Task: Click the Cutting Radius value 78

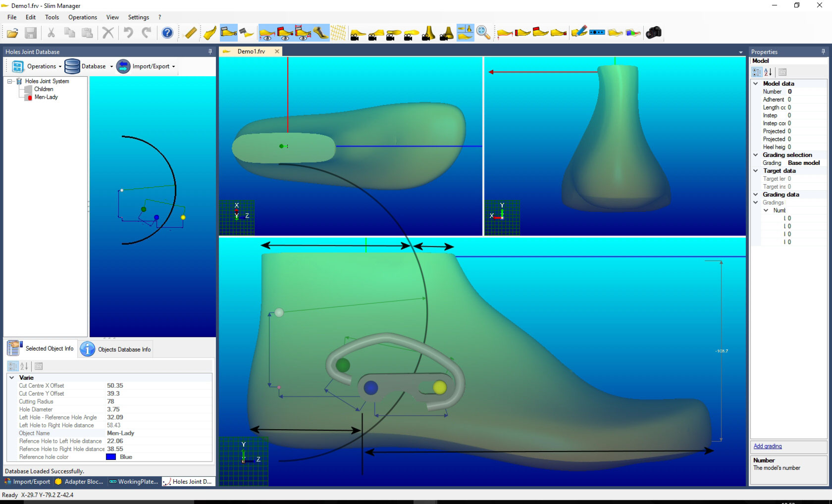Action: 110,402
